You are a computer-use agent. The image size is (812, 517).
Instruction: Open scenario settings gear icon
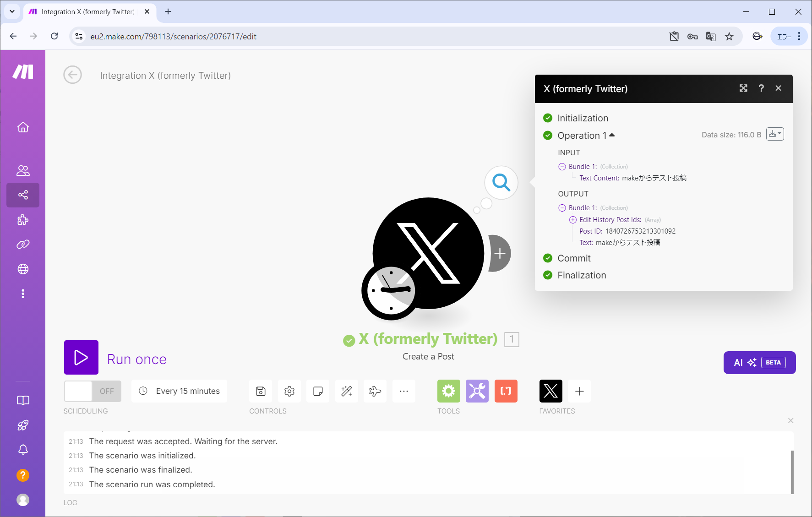289,391
